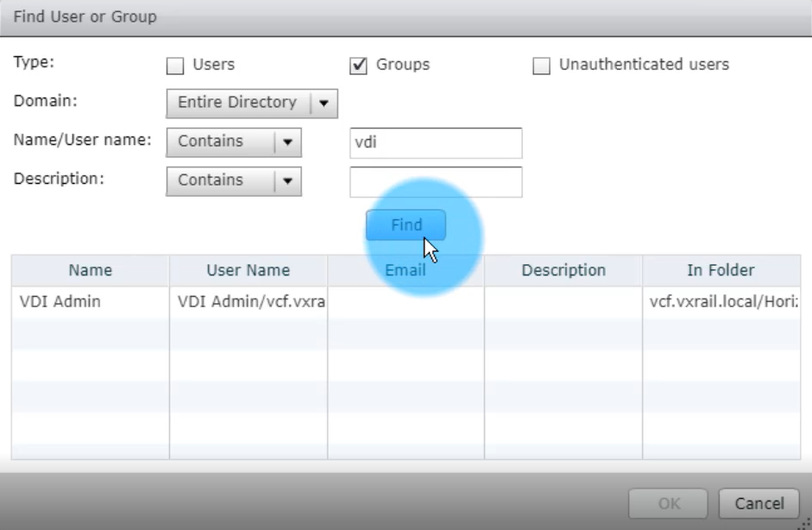Grab the dialog resize grip corner
This screenshot has width=812, height=530.
(805, 523)
